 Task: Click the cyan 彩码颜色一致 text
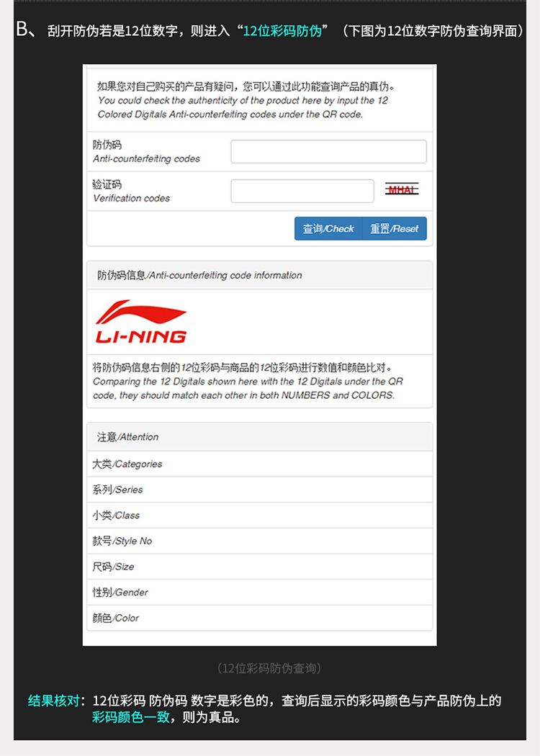coord(130,717)
